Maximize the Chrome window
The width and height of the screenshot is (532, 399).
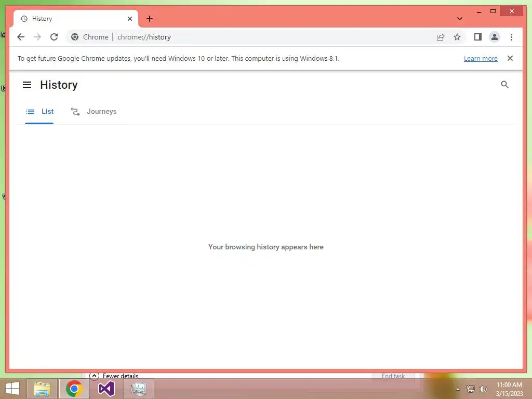(493, 11)
